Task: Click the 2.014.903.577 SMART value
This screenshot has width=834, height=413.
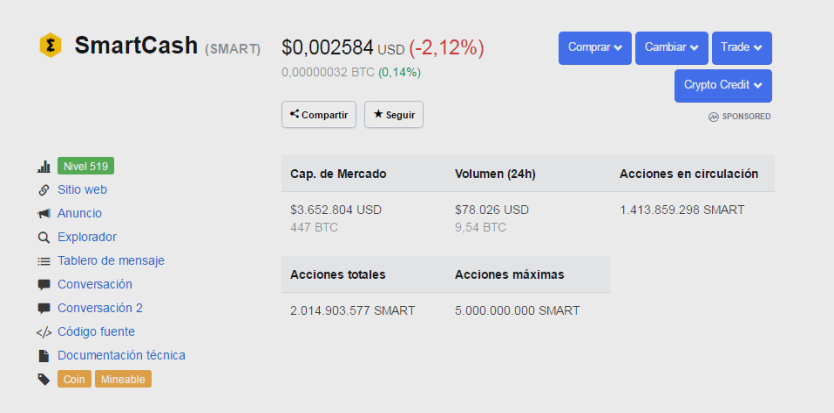Action: (353, 311)
